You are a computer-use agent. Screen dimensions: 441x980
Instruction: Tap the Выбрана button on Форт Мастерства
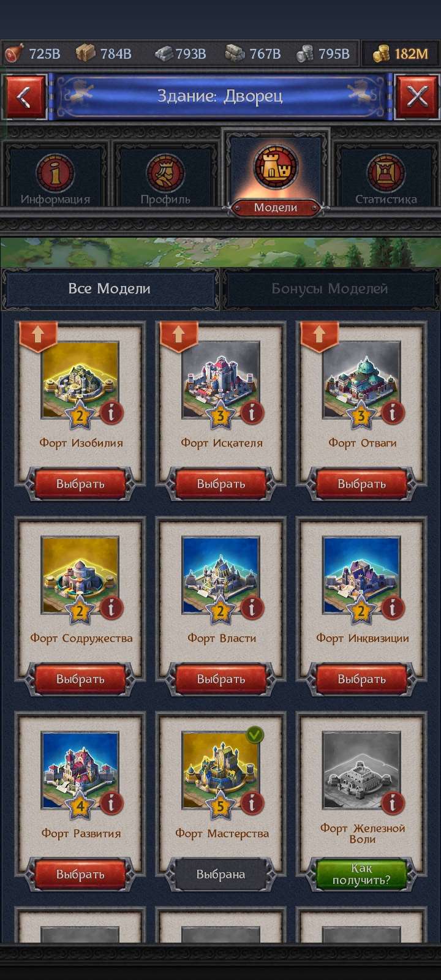pyautogui.click(x=221, y=874)
